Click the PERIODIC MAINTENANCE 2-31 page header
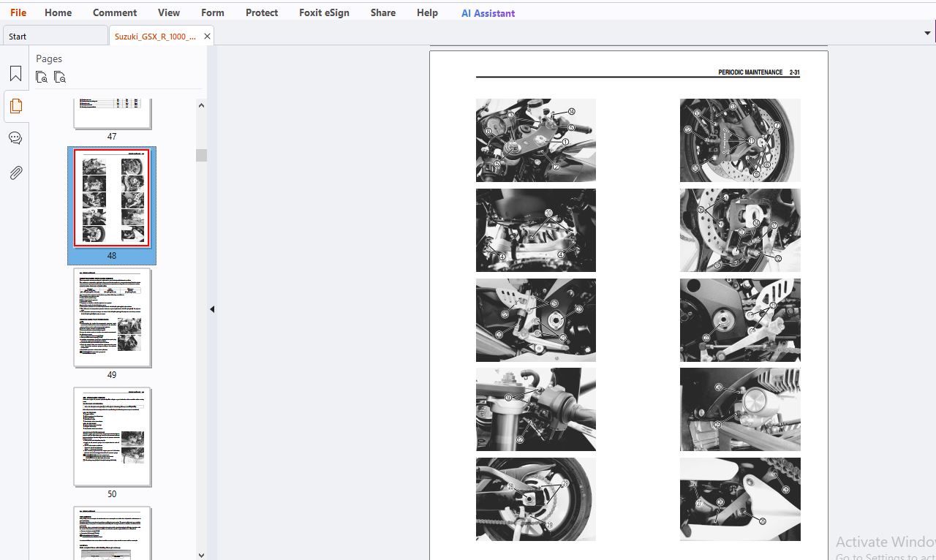This screenshot has height=560, width=936. pyautogui.click(x=758, y=72)
